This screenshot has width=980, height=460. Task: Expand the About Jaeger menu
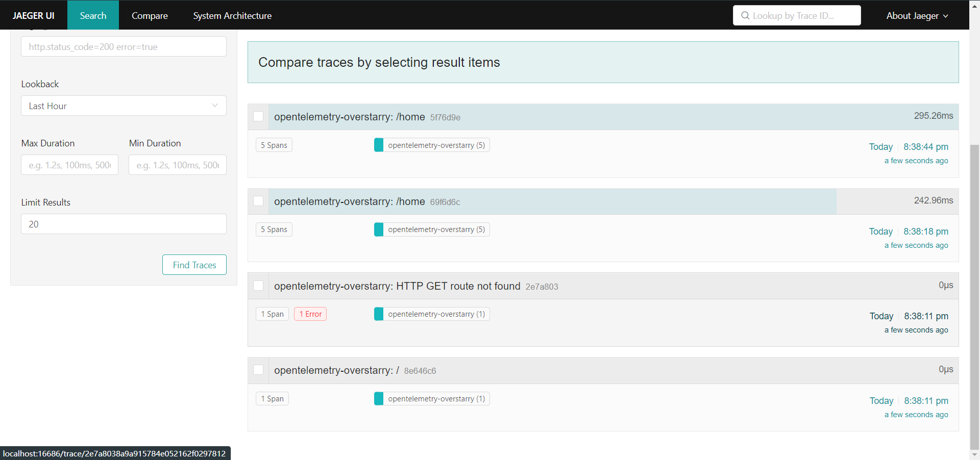coord(917,16)
